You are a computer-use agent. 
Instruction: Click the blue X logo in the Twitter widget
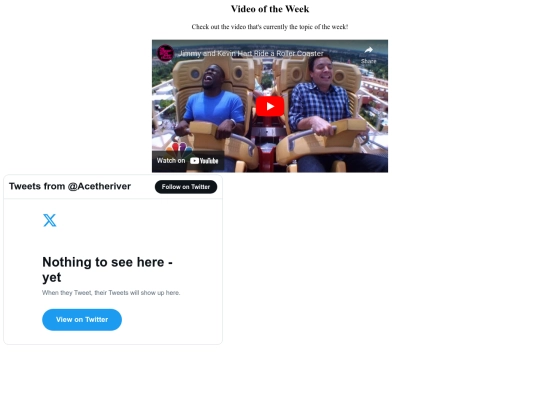[50, 220]
